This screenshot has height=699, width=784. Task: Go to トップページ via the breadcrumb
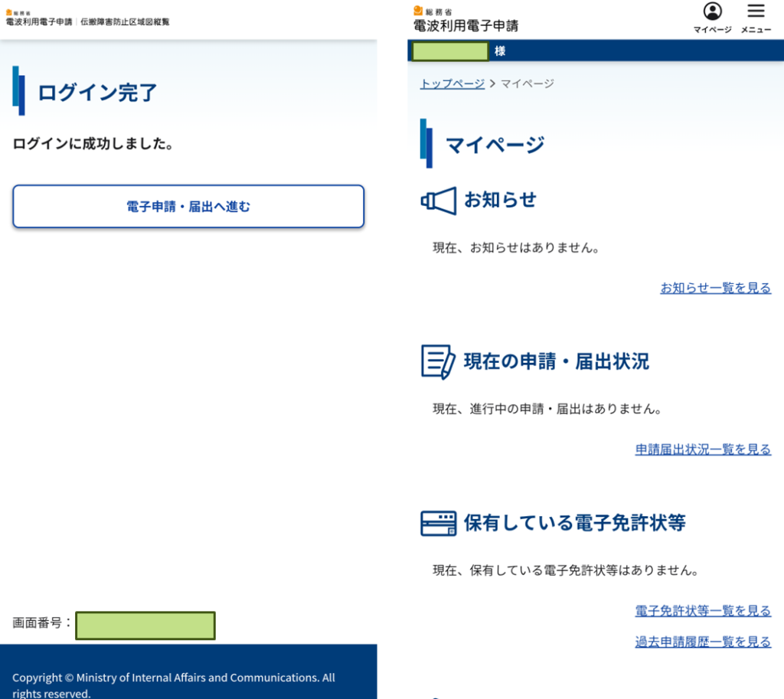(x=452, y=83)
